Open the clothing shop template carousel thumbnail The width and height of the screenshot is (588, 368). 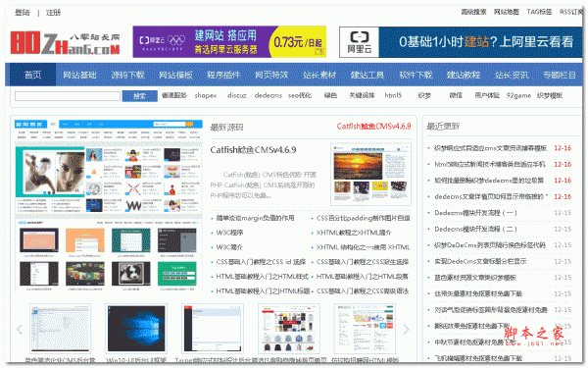tap(289, 329)
